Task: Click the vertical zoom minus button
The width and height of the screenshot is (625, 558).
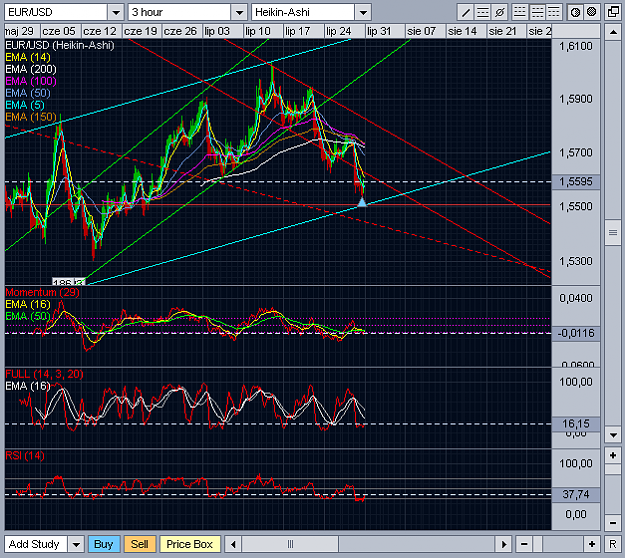Action: pos(613,523)
